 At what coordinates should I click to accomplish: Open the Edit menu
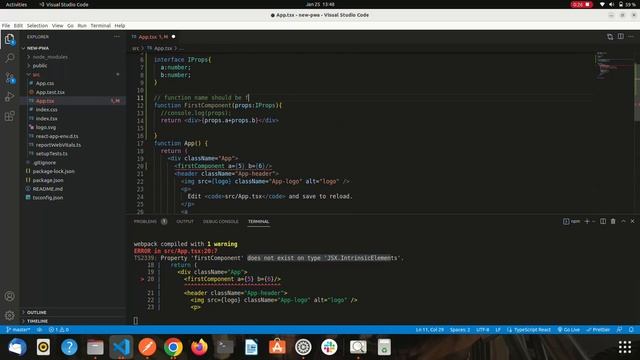coord(18,25)
